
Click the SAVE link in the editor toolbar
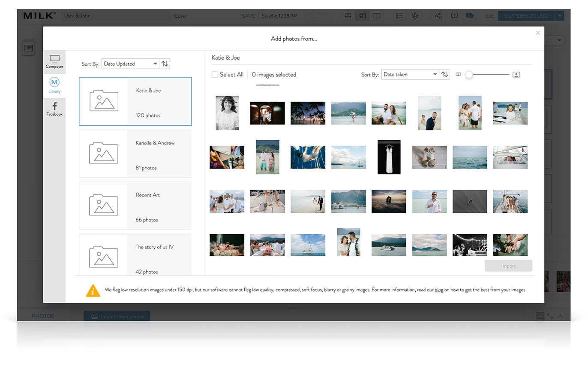click(248, 16)
